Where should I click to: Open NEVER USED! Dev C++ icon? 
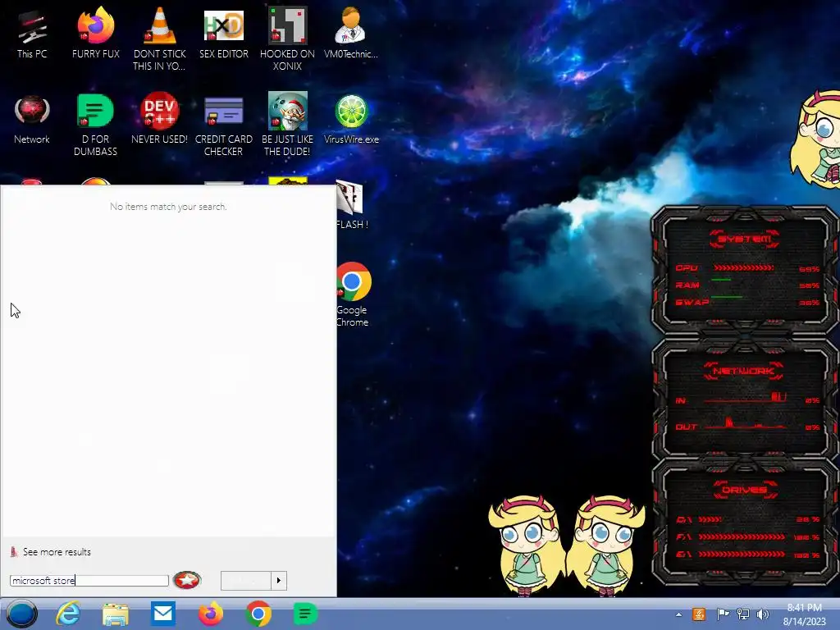point(160,119)
